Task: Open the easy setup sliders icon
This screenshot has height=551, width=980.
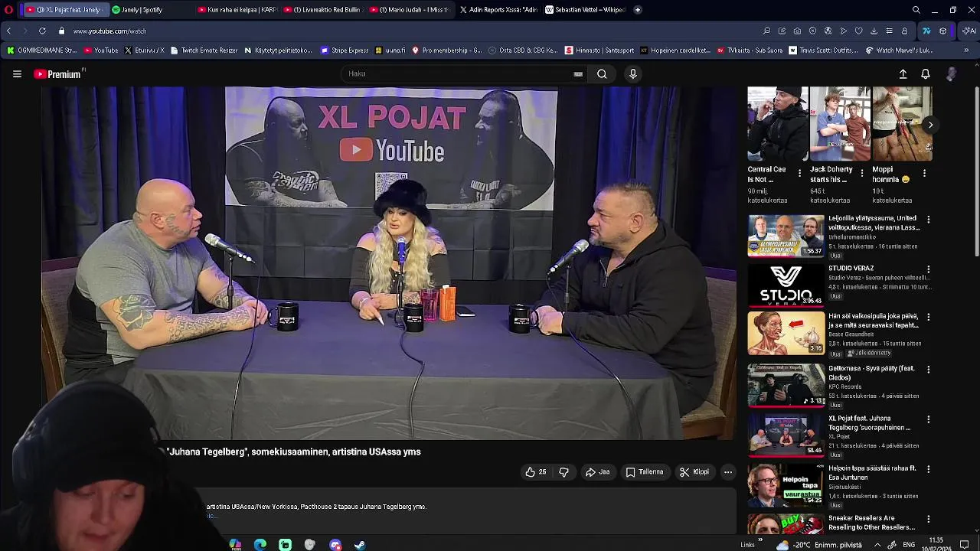Action: click(x=889, y=31)
